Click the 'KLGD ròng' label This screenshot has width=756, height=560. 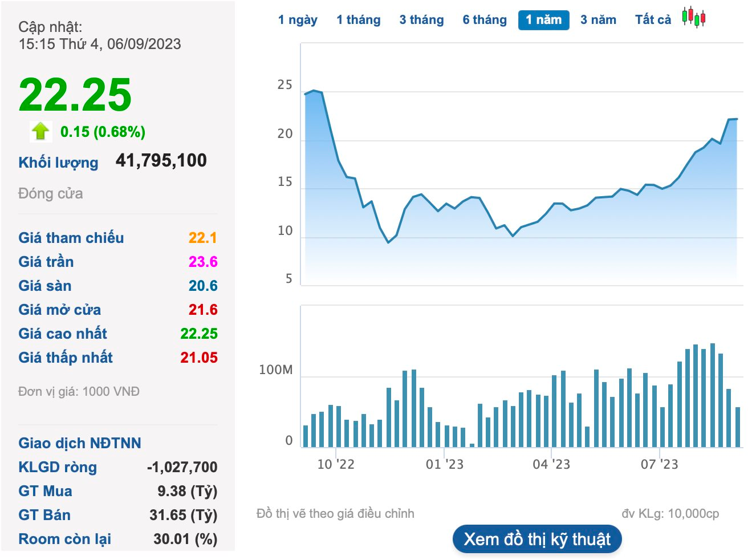(x=58, y=467)
